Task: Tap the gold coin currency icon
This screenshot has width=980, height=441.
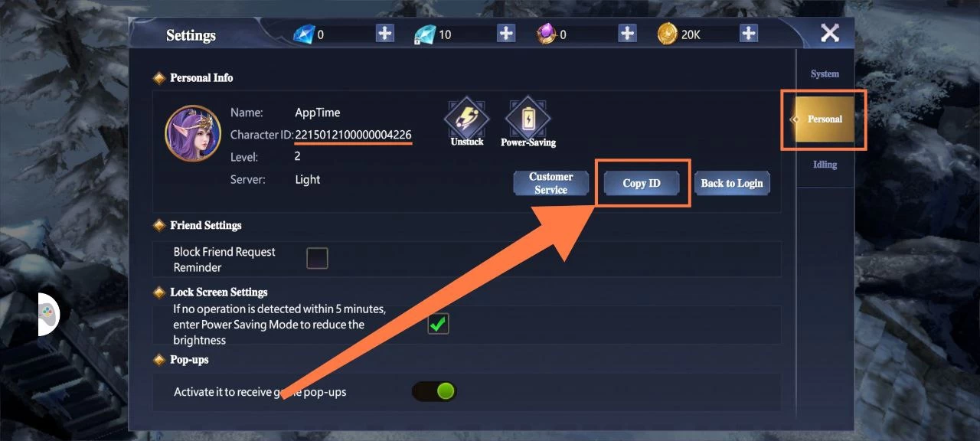Action: 668,34
